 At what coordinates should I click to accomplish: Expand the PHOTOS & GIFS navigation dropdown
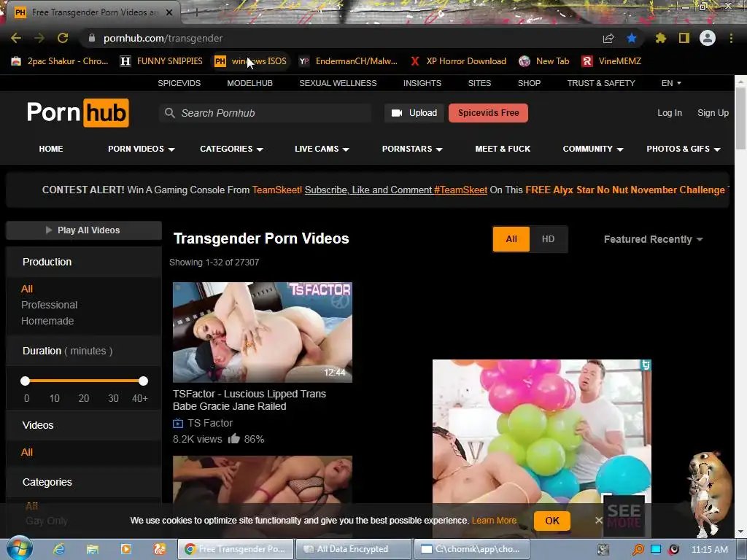pos(683,149)
